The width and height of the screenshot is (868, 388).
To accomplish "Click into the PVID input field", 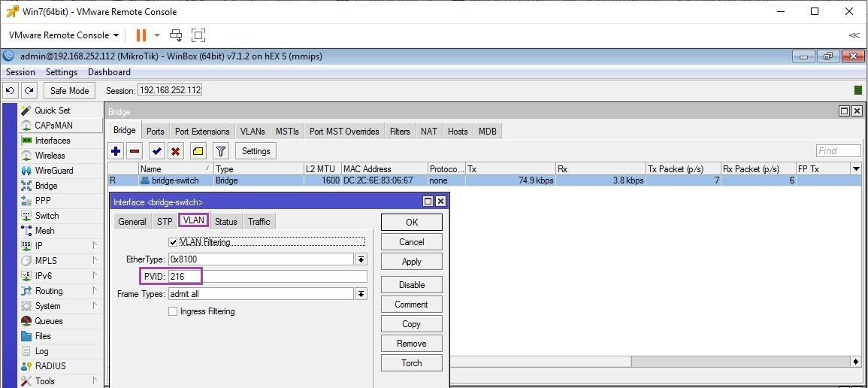I will pyautogui.click(x=268, y=276).
